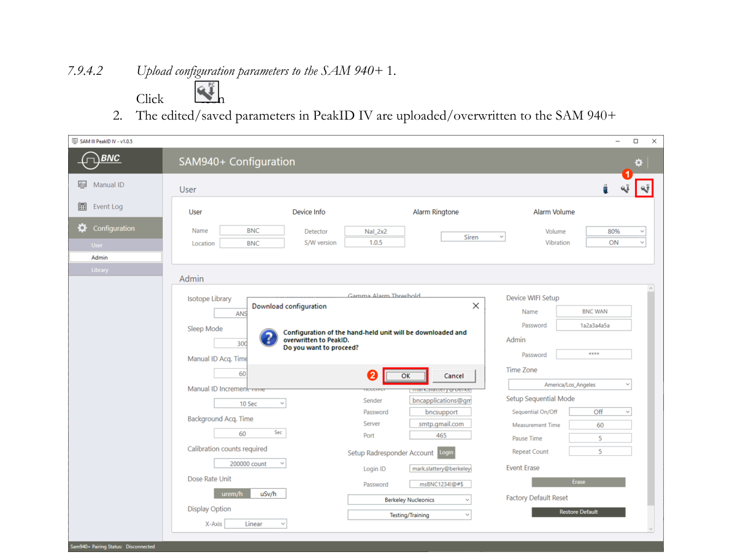Click the Detector NaI_2x2 field
Viewport: 732px width, 560px height.
pos(375,231)
